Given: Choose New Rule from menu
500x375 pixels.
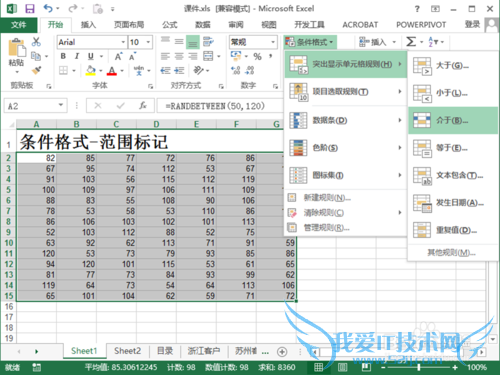Looking at the screenshot, I should 346,198.
